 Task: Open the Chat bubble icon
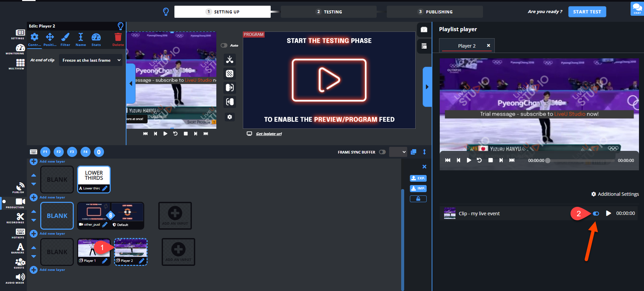[637, 8]
